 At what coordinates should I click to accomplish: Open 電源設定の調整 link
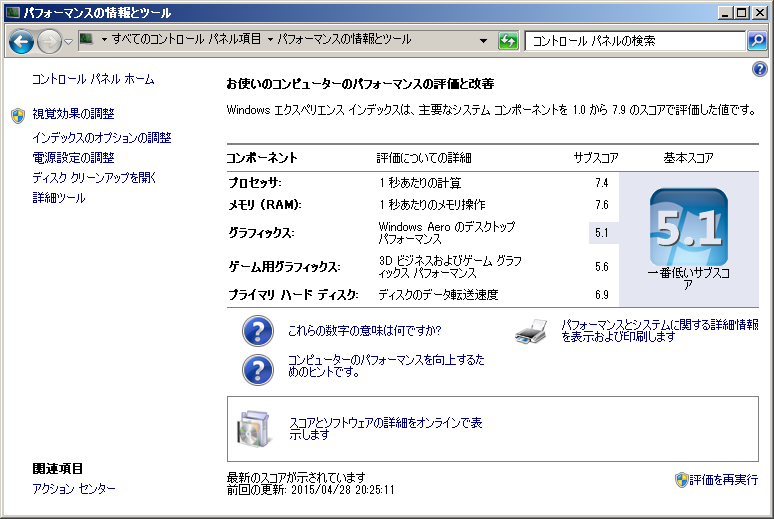pyautogui.click(x=73, y=158)
